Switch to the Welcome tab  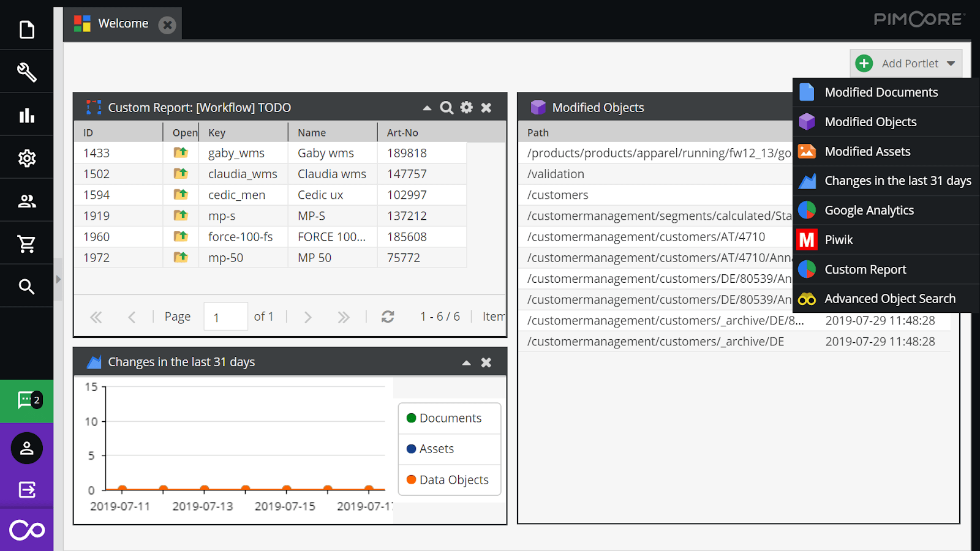pyautogui.click(x=123, y=23)
